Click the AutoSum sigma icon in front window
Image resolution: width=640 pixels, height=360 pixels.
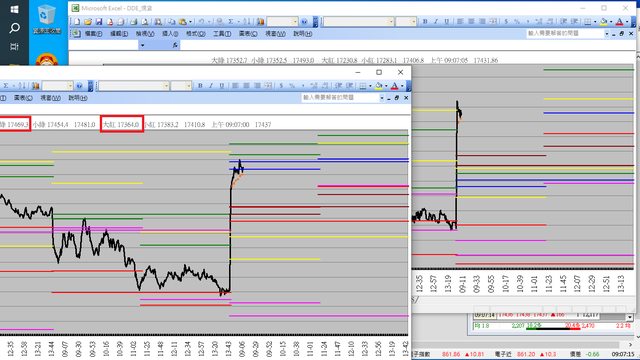click(x=6, y=86)
